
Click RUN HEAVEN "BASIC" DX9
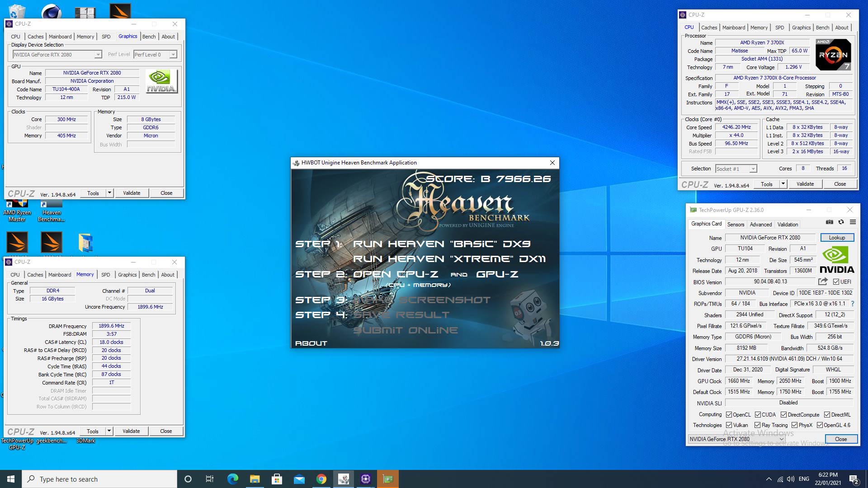coord(442,244)
